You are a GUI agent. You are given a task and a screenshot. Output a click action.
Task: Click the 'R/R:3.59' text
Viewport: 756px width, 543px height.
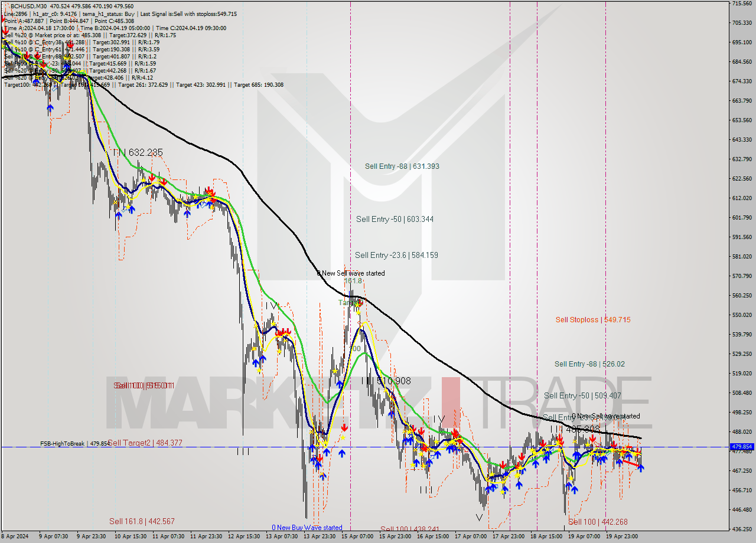(x=148, y=49)
